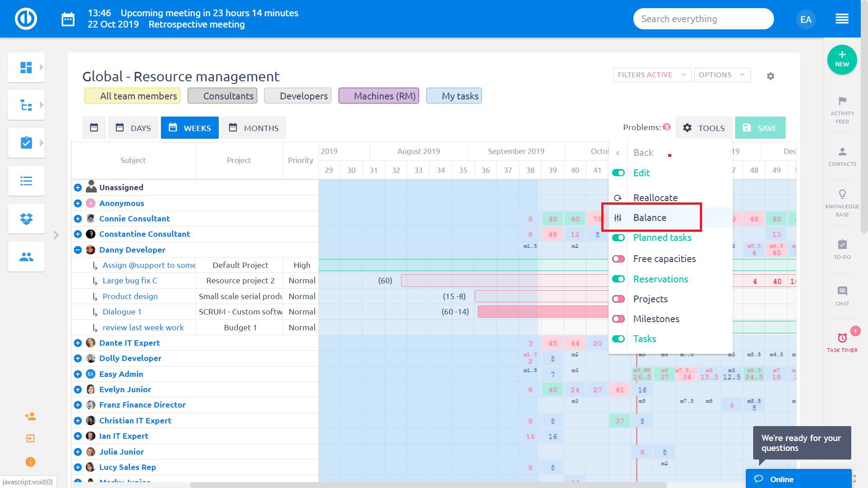Open the Knowledge Base lightbulb icon

(842, 194)
